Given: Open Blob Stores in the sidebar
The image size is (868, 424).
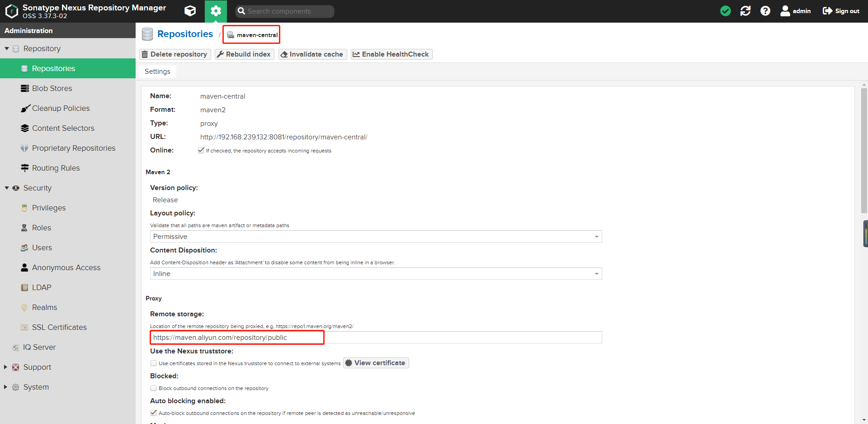Looking at the screenshot, I should pos(52,88).
